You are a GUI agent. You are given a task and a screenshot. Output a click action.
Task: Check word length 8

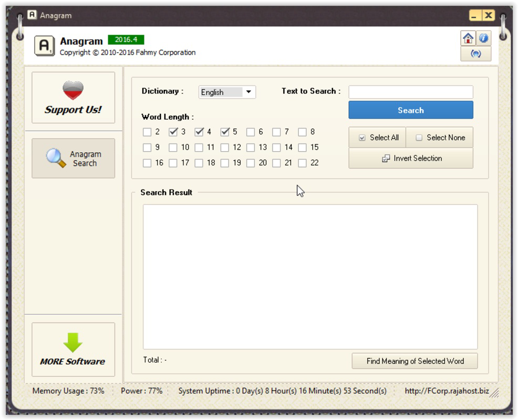coord(302,132)
